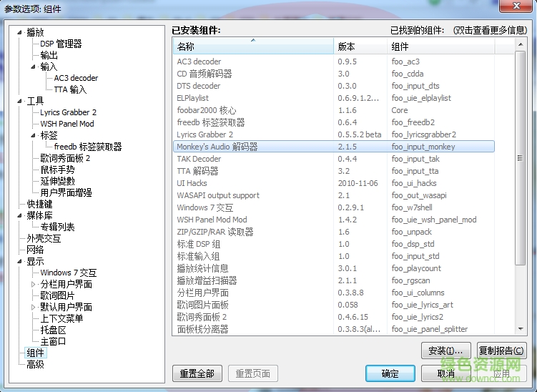Select CD 音频解码器 component row
537x392 pixels.
[x=334, y=74]
